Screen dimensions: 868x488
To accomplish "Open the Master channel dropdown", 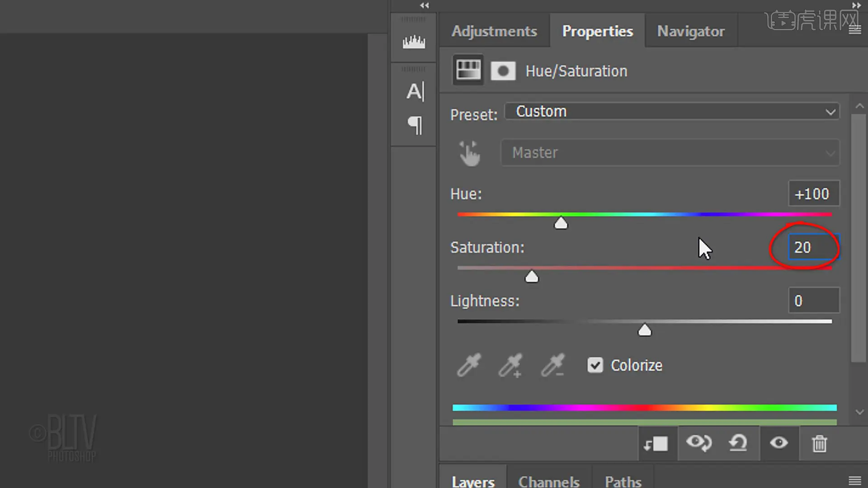I will click(670, 153).
